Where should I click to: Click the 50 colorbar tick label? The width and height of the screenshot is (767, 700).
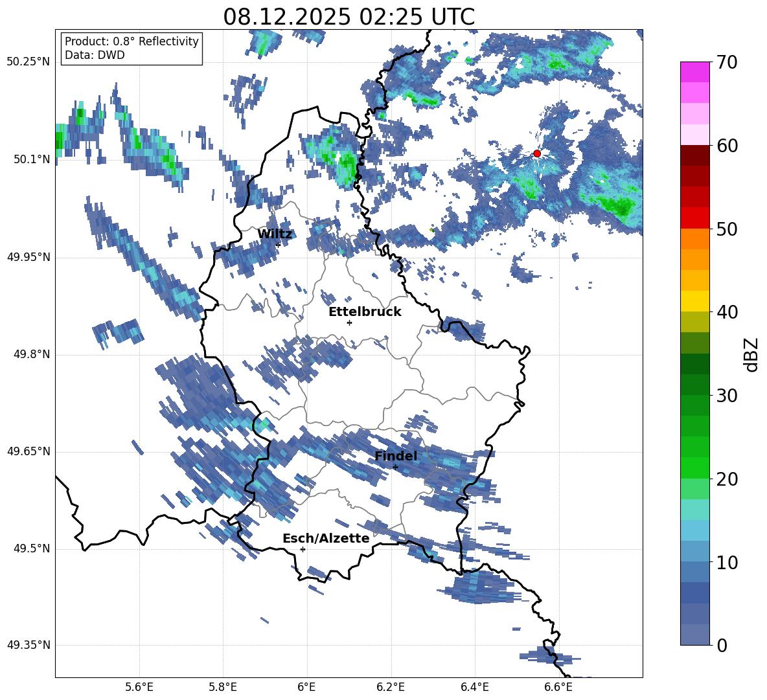(x=727, y=229)
